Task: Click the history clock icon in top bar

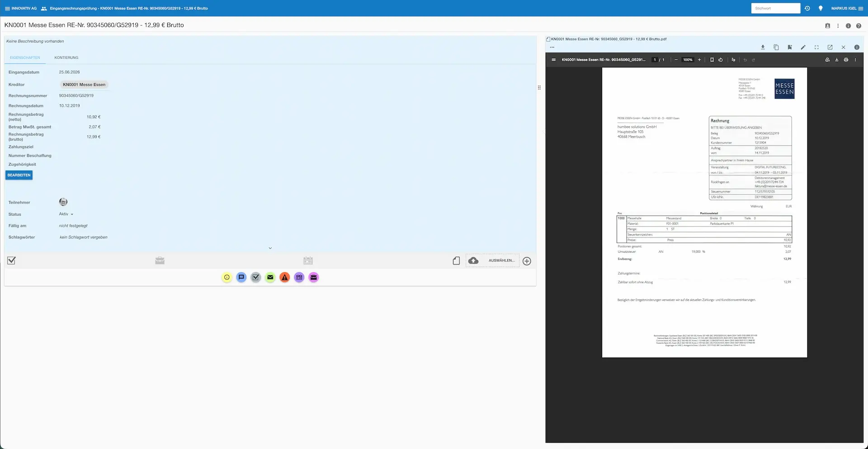Action: (x=807, y=8)
